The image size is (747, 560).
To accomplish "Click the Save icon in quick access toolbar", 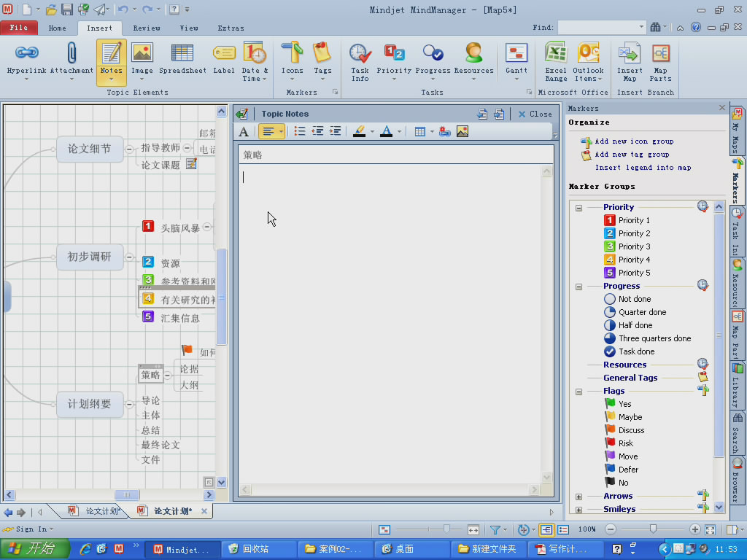I will [x=66, y=9].
